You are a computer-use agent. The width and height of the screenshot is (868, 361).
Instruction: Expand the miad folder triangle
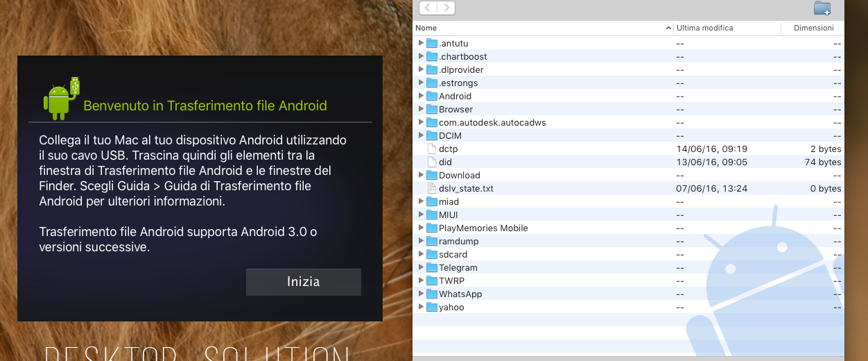pyautogui.click(x=421, y=201)
